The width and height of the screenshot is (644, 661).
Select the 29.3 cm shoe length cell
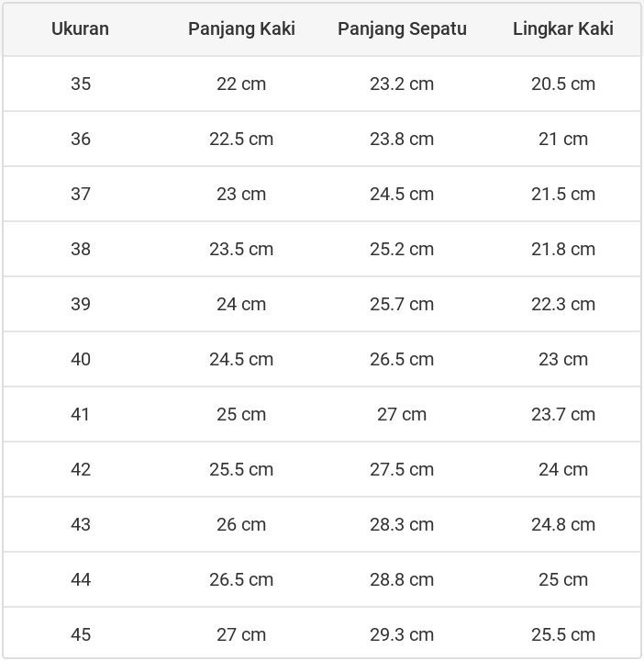coord(402,634)
